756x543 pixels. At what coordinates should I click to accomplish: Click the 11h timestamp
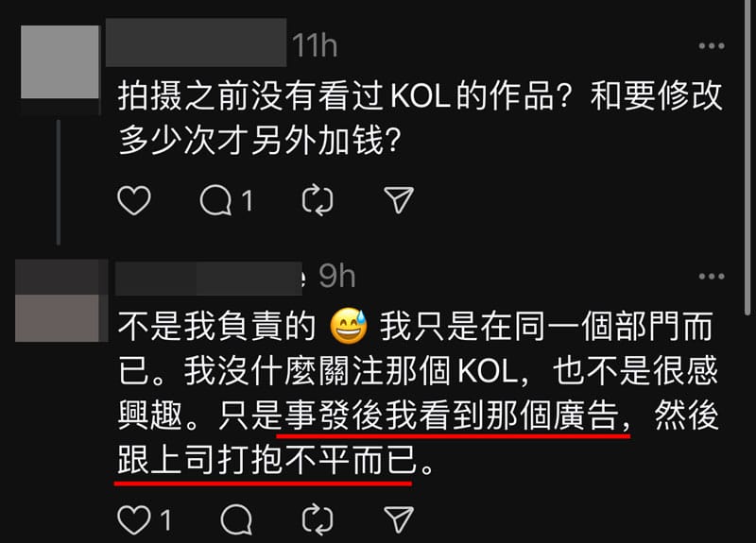click(315, 45)
